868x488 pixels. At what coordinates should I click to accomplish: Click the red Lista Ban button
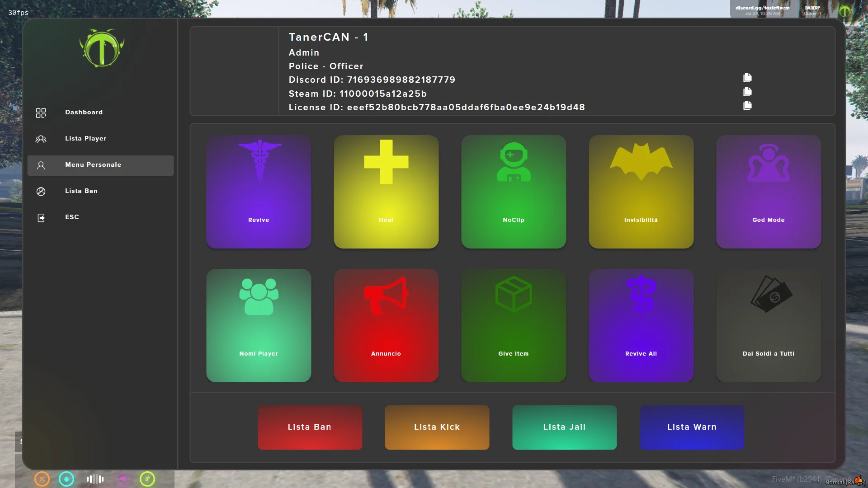[x=310, y=427]
